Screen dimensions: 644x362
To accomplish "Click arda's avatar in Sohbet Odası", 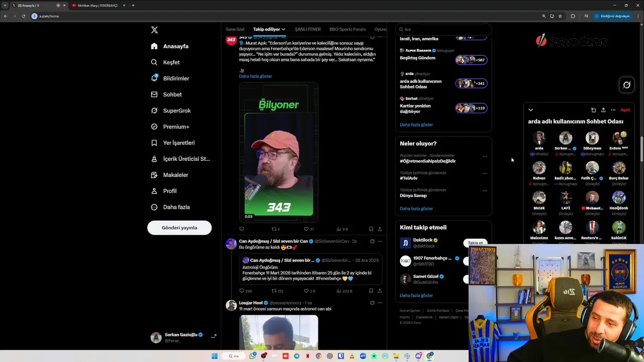I will point(539,138).
